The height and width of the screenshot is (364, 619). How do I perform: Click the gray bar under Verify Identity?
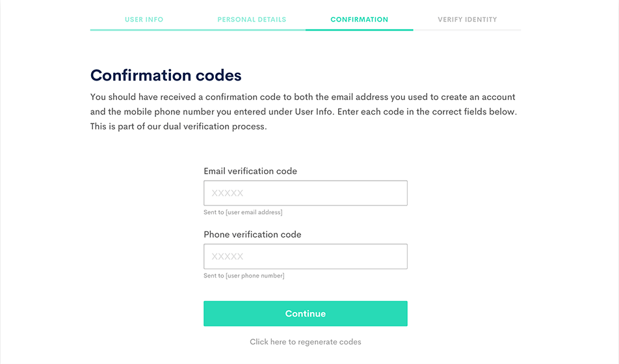467,30
